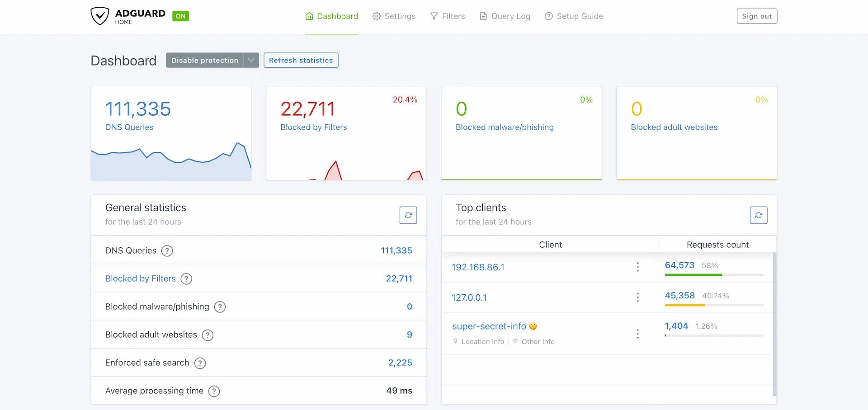The width and height of the screenshot is (868, 410).
Task: Click help icon next to Average processing time
Action: coord(214,391)
